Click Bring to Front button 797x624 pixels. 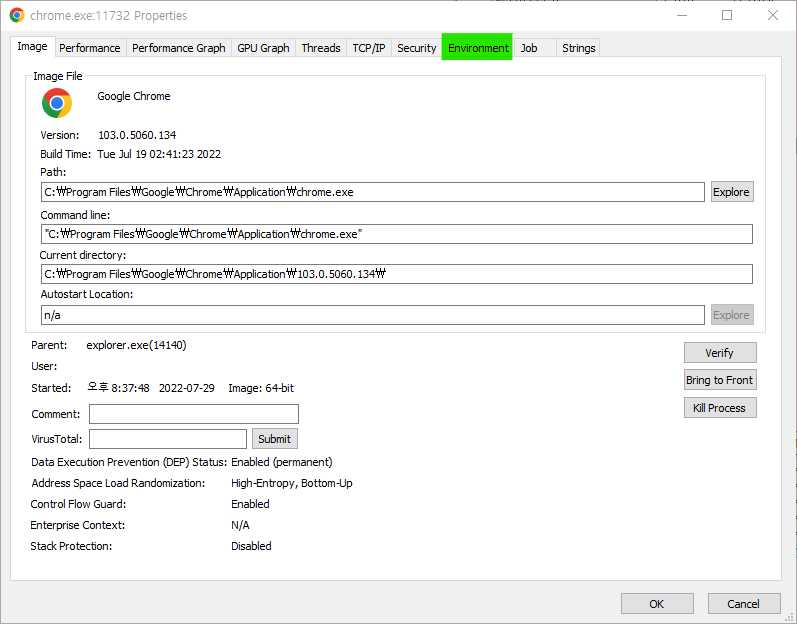[x=720, y=380]
